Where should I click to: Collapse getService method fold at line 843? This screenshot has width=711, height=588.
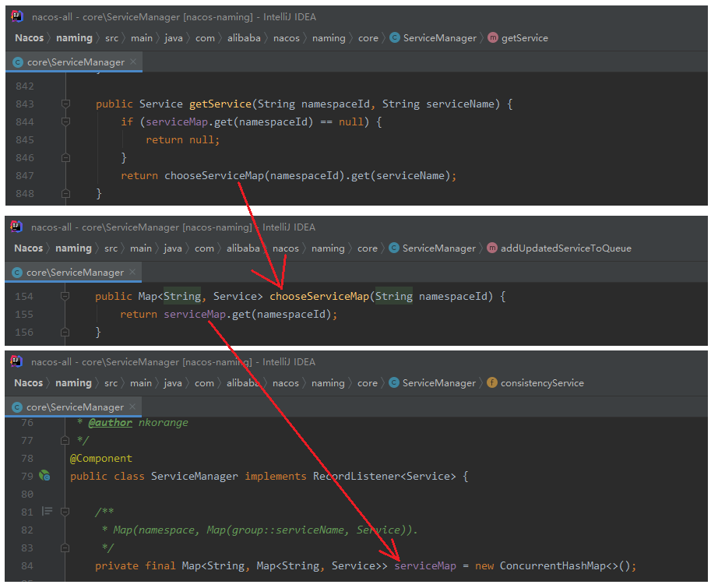(65, 104)
